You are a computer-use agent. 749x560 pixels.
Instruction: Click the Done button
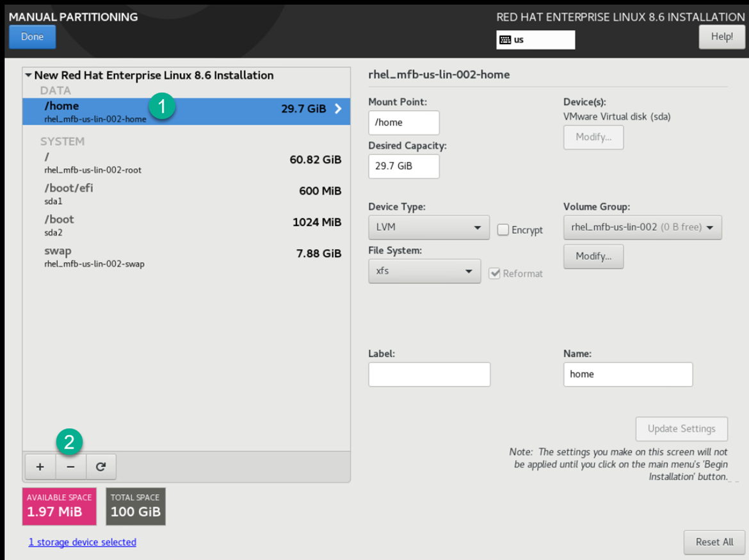[33, 36]
